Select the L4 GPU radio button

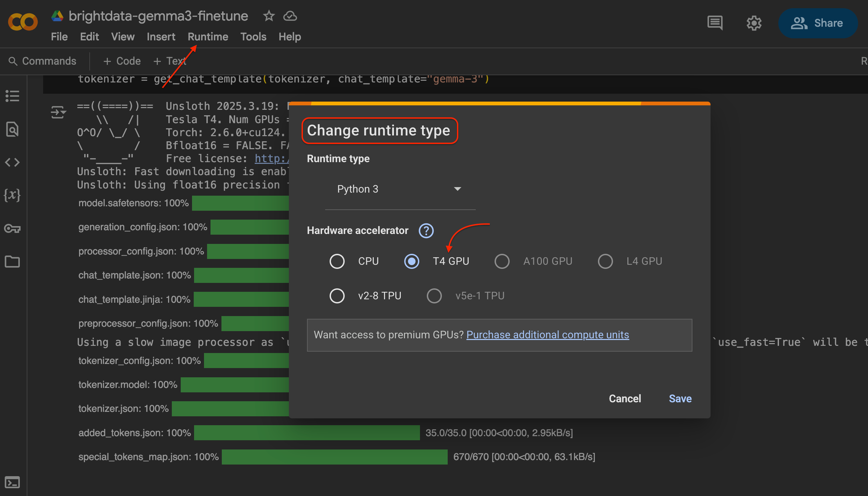click(x=605, y=261)
